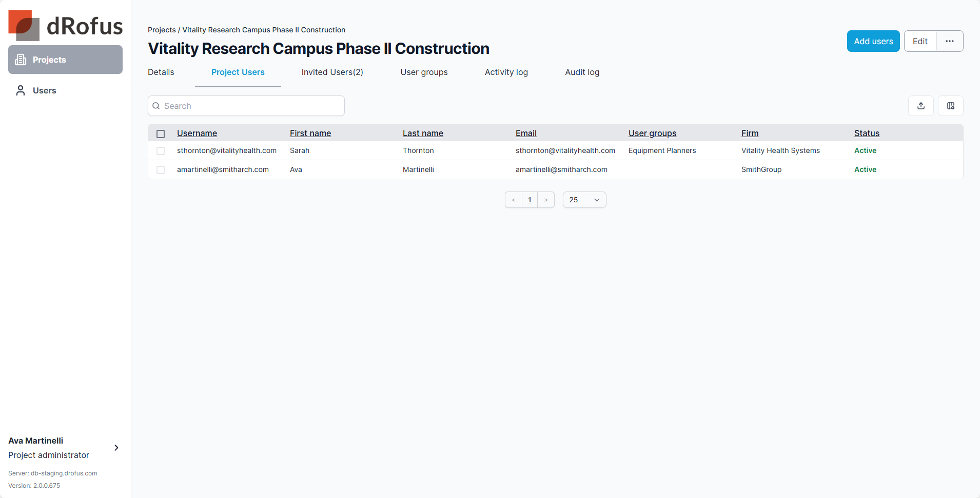Go to the previous page arrow
The width and height of the screenshot is (980, 498).
click(x=513, y=200)
